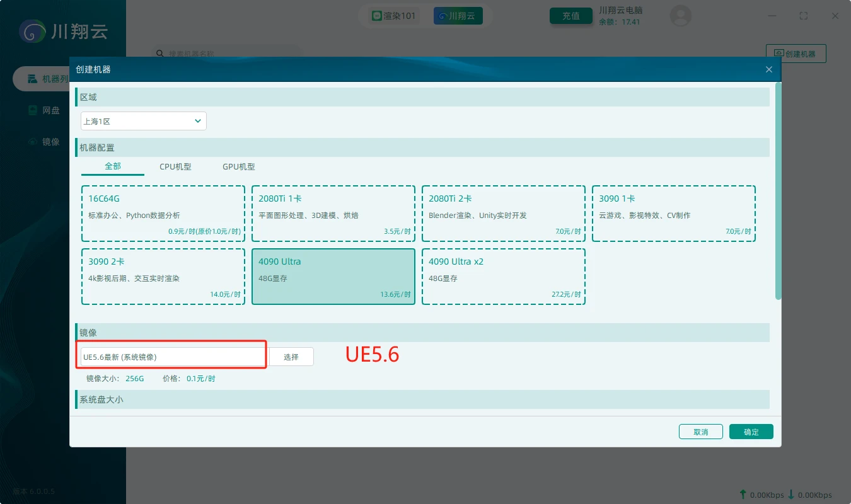Click the upload speed indicator in status bar

(x=761, y=495)
